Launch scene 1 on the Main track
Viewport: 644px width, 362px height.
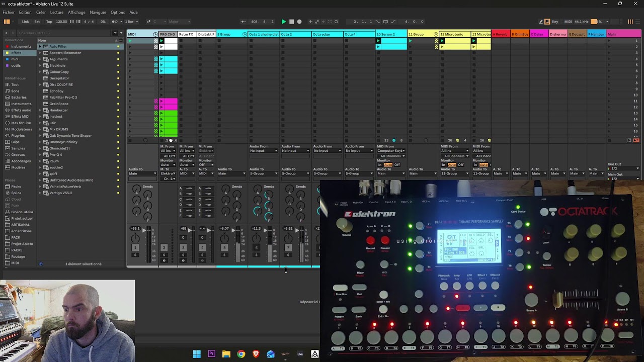click(x=609, y=41)
